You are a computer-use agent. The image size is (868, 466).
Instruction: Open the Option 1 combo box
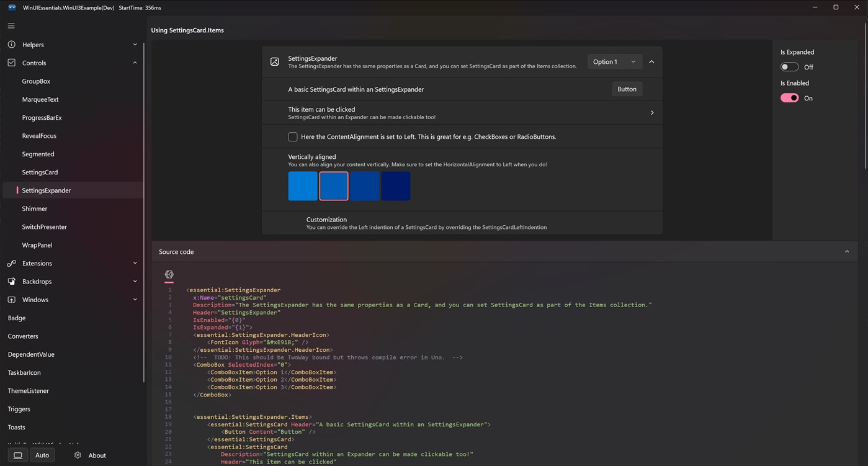pos(614,61)
